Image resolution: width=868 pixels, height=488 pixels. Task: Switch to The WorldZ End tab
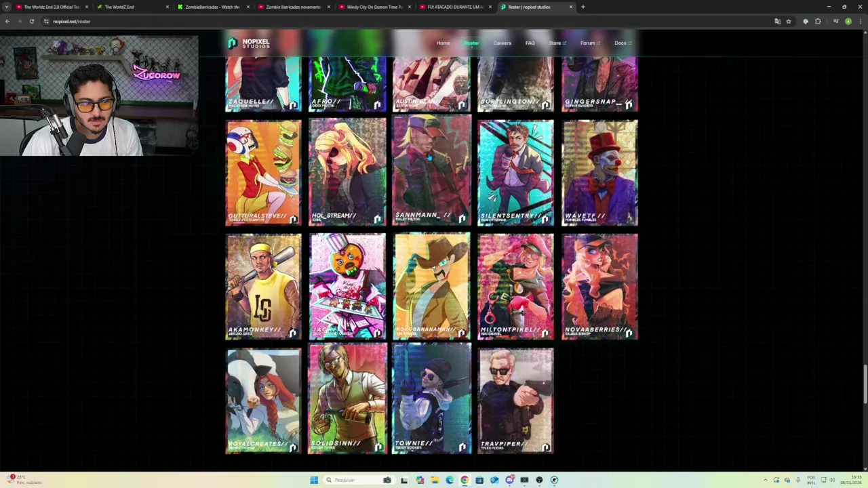132,7
